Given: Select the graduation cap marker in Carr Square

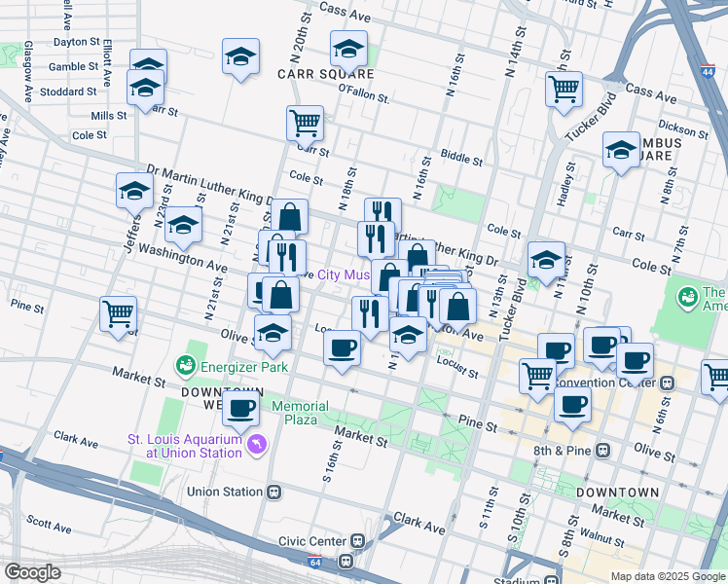Looking at the screenshot, I should [x=348, y=49].
